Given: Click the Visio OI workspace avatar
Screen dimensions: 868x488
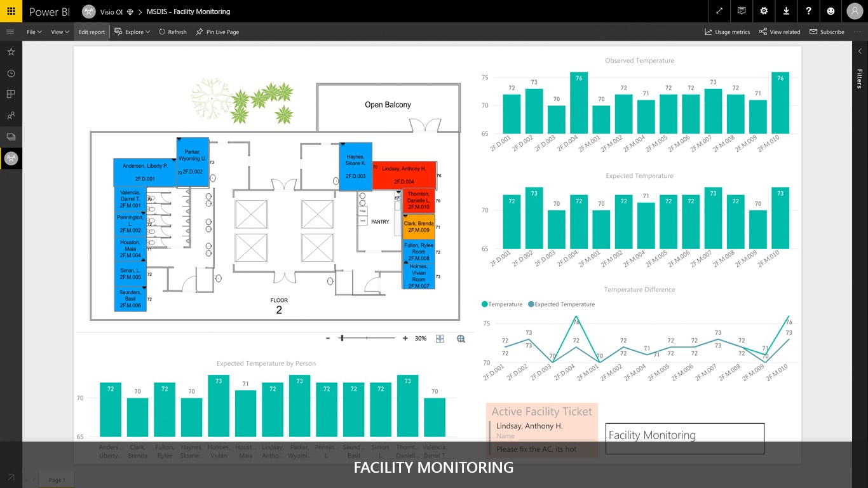Looking at the screenshot, I should tap(89, 11).
